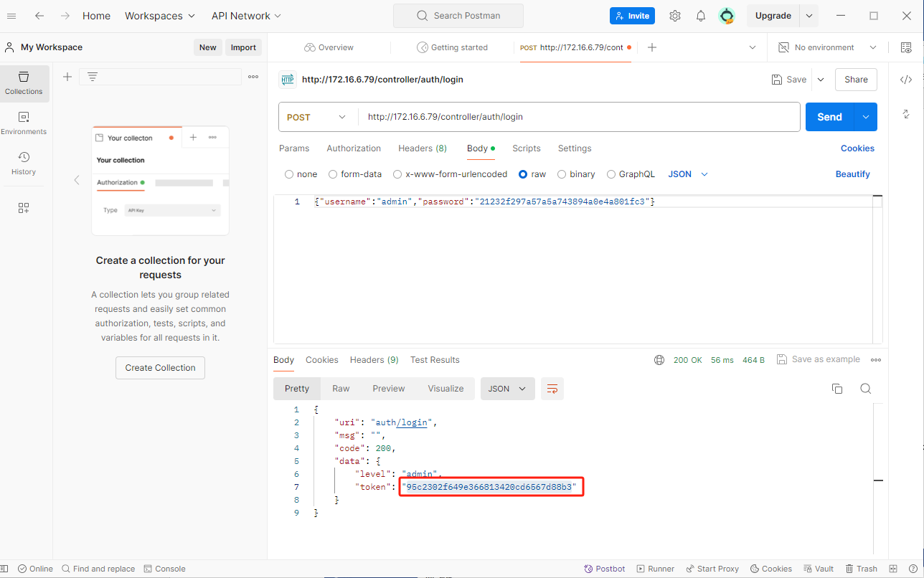Open the History sidebar panel
This screenshot has height=578, width=924.
(24, 164)
